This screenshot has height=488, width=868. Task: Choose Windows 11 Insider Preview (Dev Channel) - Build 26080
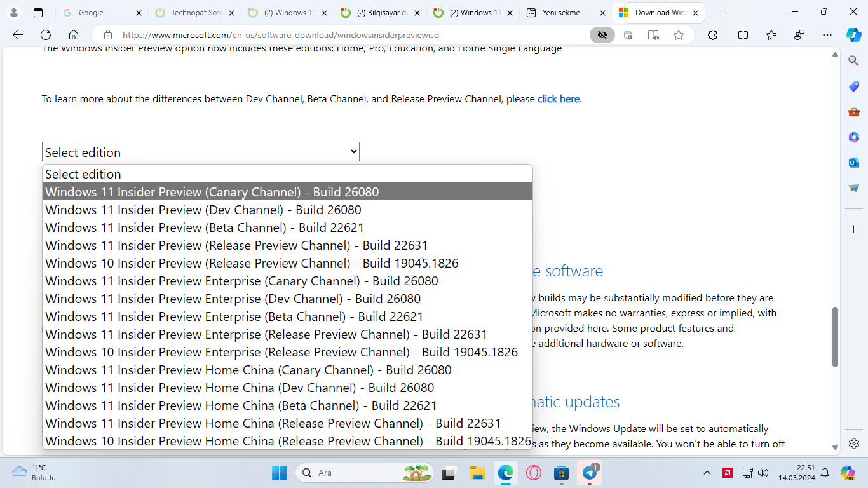click(x=203, y=210)
